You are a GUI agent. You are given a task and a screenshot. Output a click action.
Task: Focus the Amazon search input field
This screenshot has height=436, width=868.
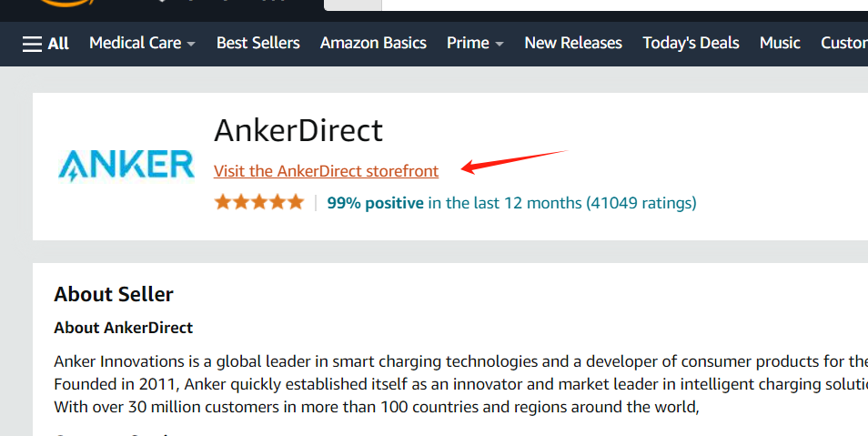[x=619, y=5]
